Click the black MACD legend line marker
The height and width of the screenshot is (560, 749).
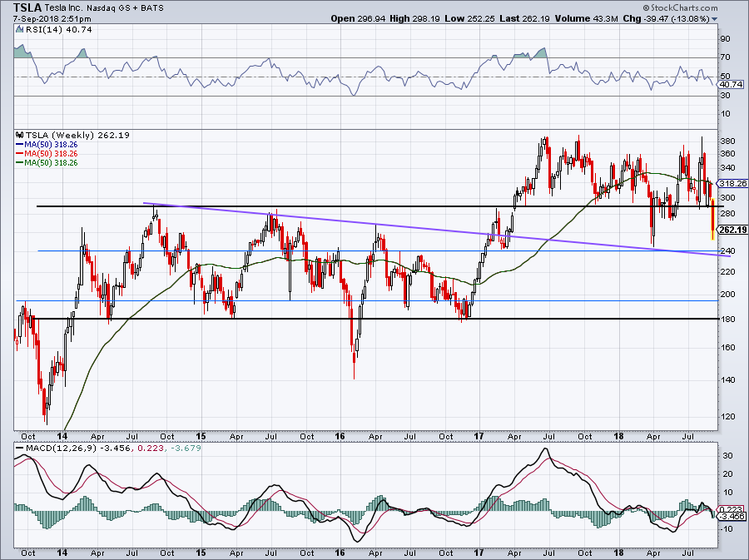point(20,448)
